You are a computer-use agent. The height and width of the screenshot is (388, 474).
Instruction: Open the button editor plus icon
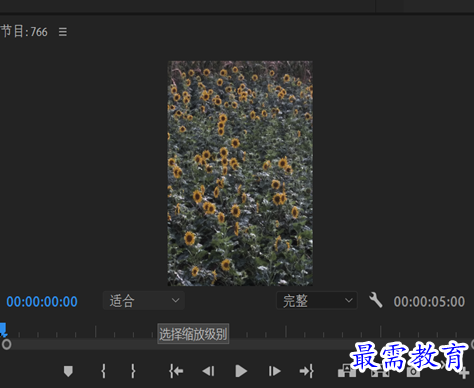pyautogui.click(x=464, y=373)
